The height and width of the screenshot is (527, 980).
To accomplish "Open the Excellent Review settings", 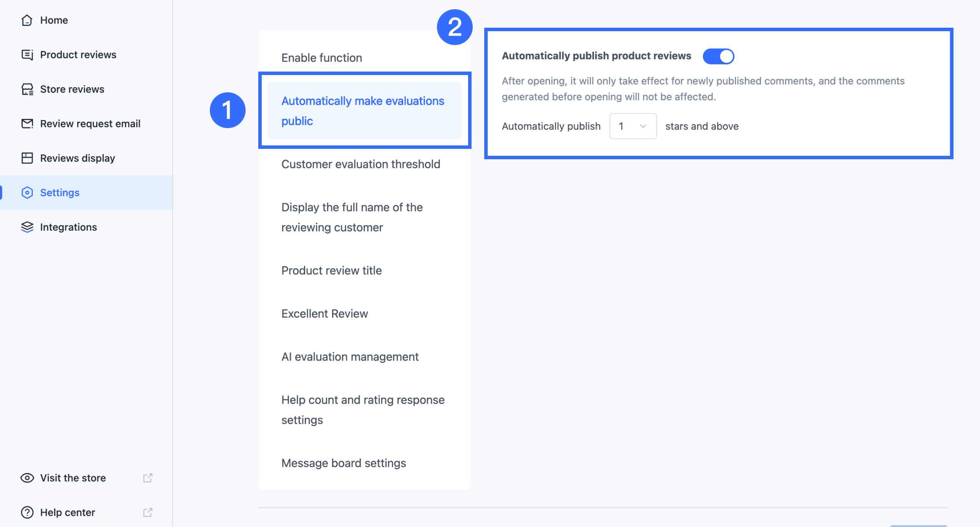I will [x=324, y=314].
